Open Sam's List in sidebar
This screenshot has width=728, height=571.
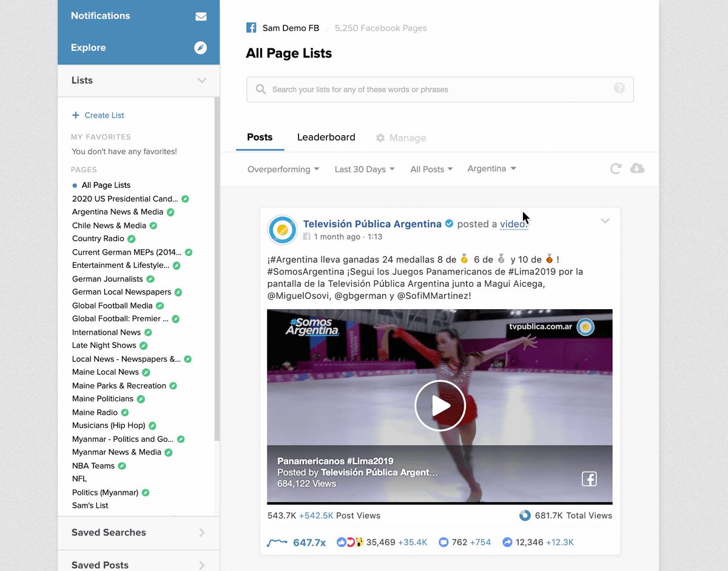90,506
